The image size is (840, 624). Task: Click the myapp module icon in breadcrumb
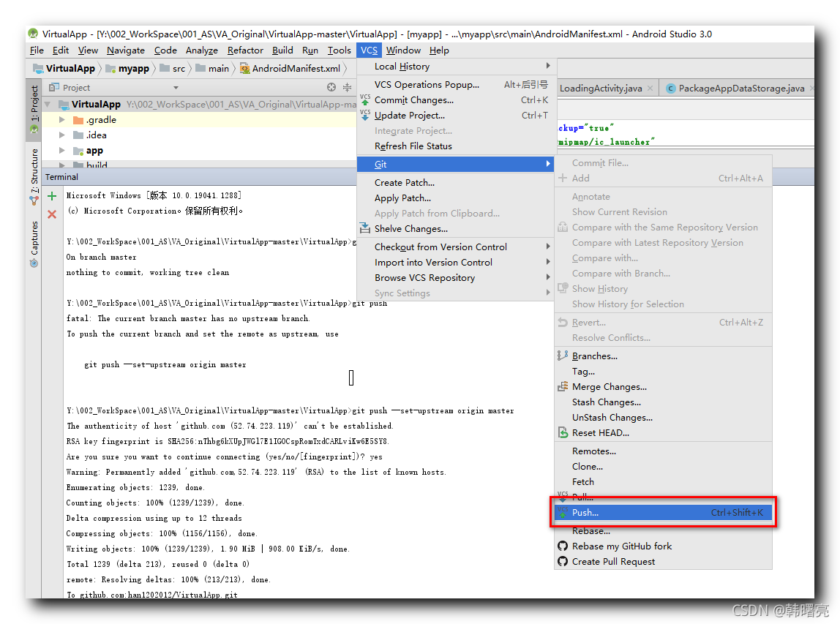(111, 69)
